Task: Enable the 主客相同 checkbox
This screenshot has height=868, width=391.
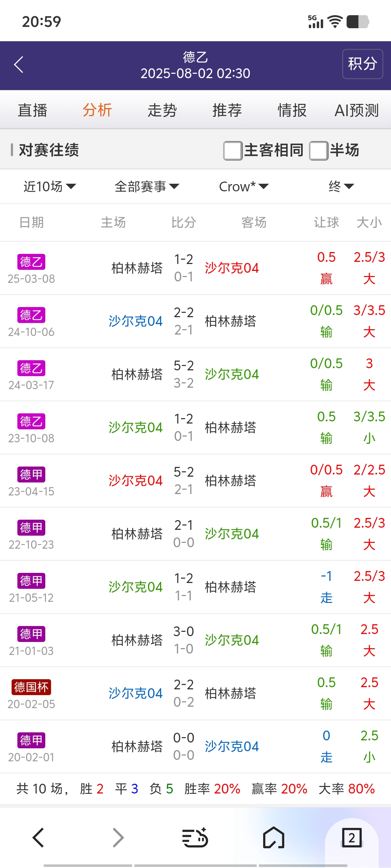Action: 233,150
